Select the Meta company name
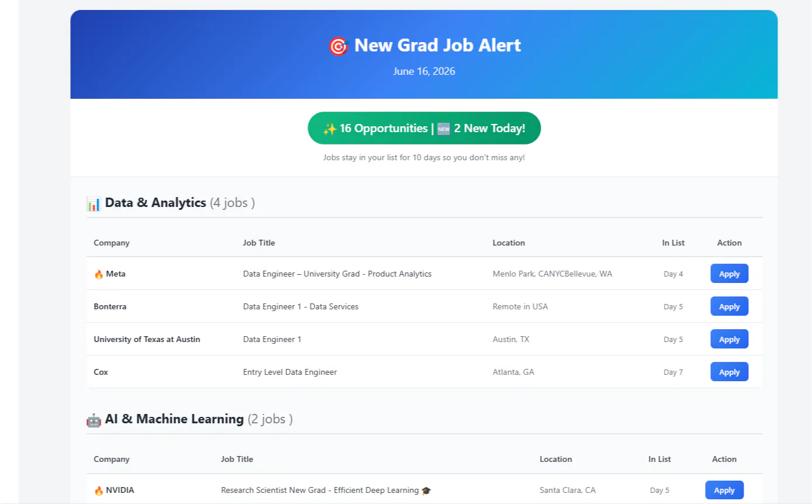This screenshot has width=812, height=504. coord(116,274)
